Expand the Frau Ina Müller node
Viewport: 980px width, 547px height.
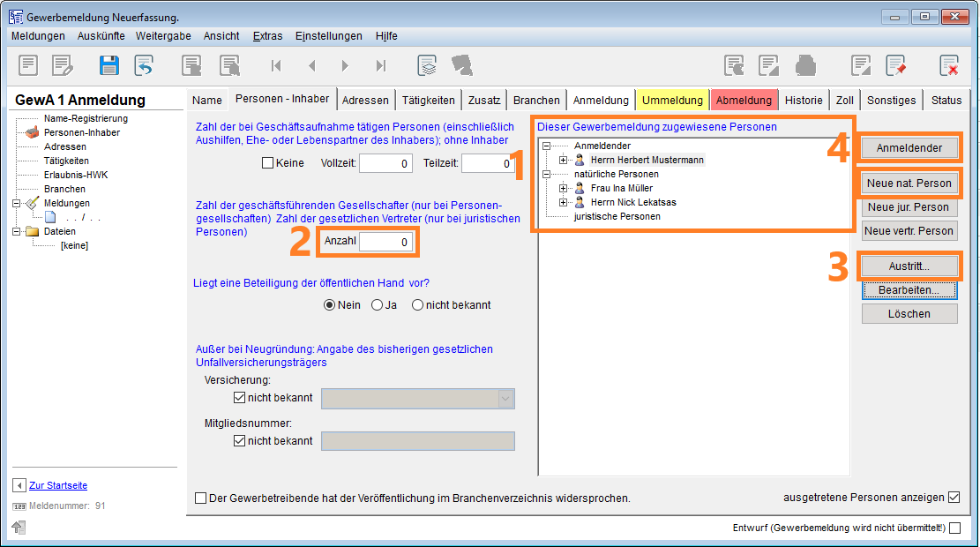tap(563, 188)
